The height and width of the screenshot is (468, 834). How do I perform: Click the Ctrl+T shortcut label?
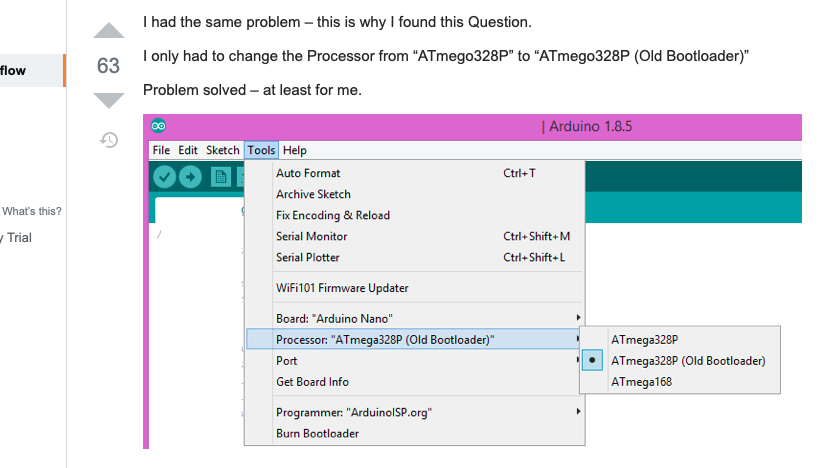point(519,173)
